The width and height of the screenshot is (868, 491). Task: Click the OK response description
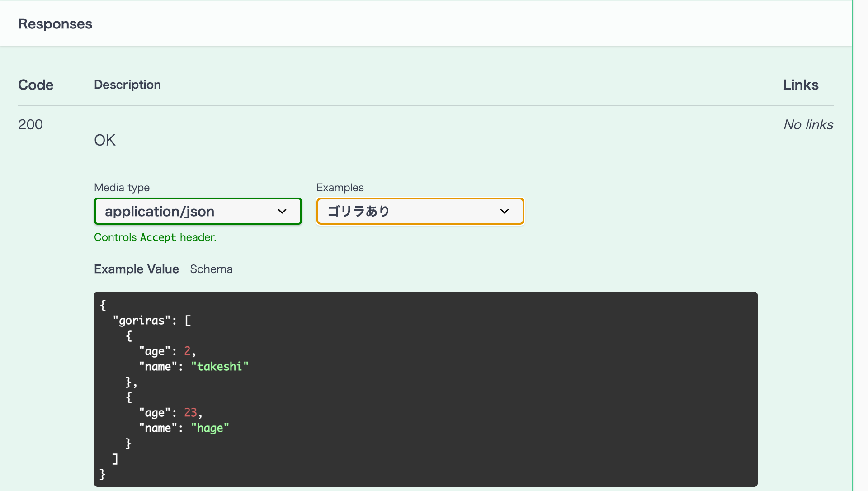pos(104,140)
